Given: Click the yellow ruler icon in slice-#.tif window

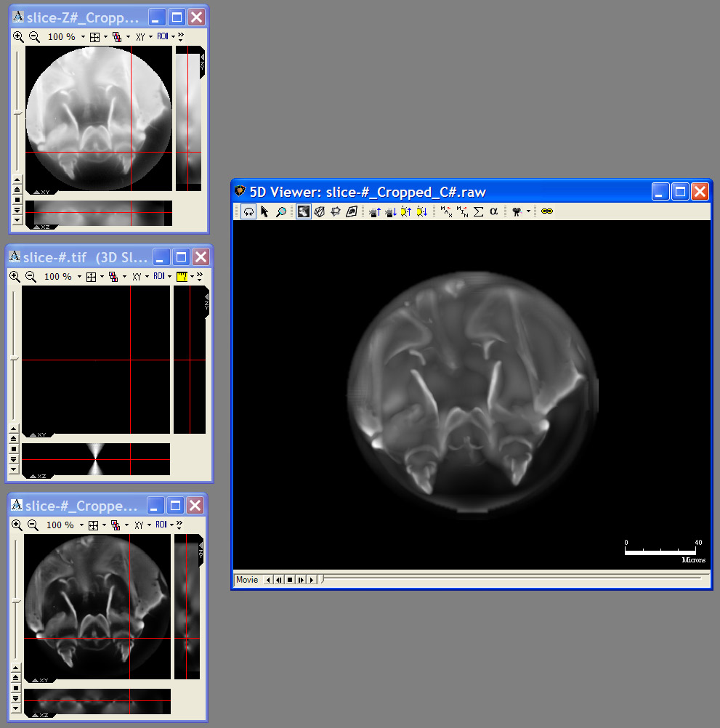Looking at the screenshot, I should coord(182,277).
